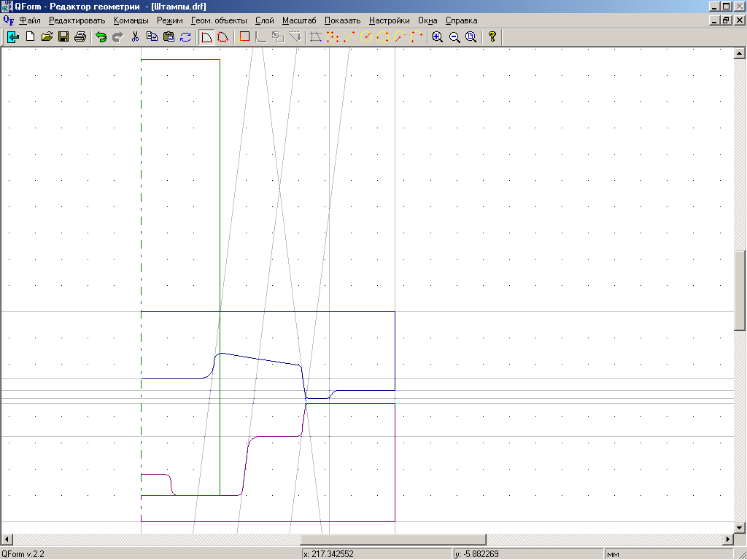Click the horizontal scrollbar left arrow
Screen dimensions: 747x560
click(x=7, y=540)
